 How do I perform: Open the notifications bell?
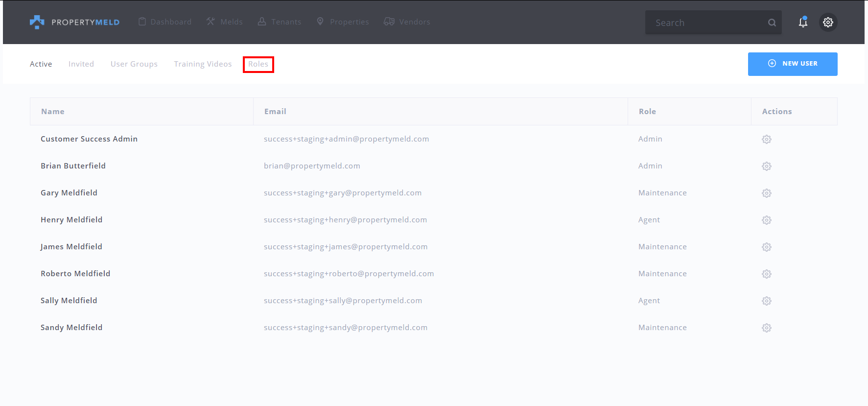pyautogui.click(x=803, y=22)
